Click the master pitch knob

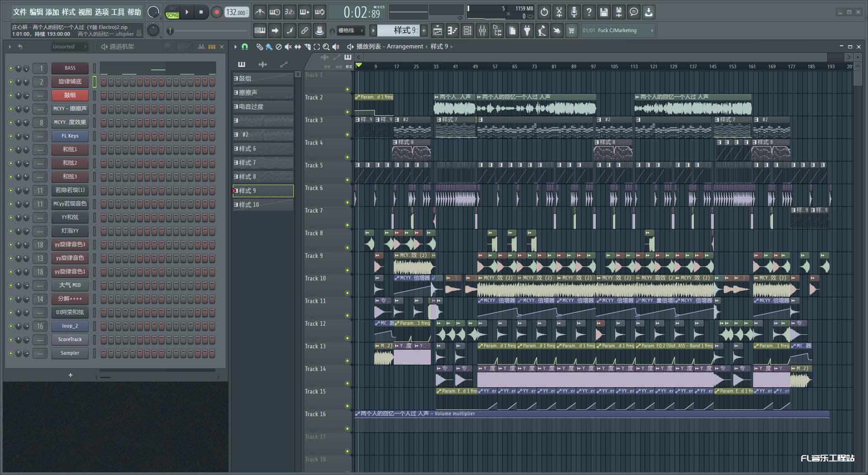(x=153, y=30)
